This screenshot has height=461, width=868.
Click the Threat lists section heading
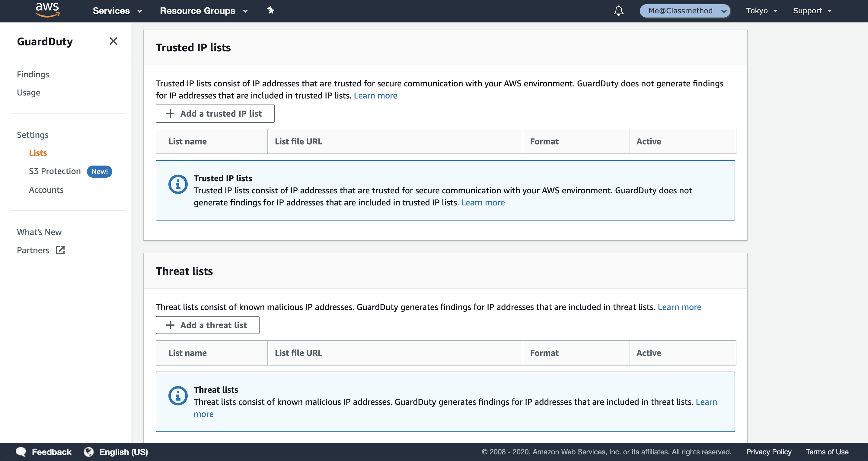(184, 271)
